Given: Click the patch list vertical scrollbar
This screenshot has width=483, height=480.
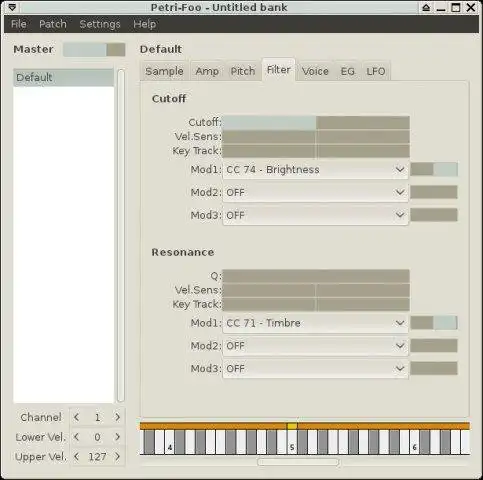Looking at the screenshot, I should pos(121,235).
